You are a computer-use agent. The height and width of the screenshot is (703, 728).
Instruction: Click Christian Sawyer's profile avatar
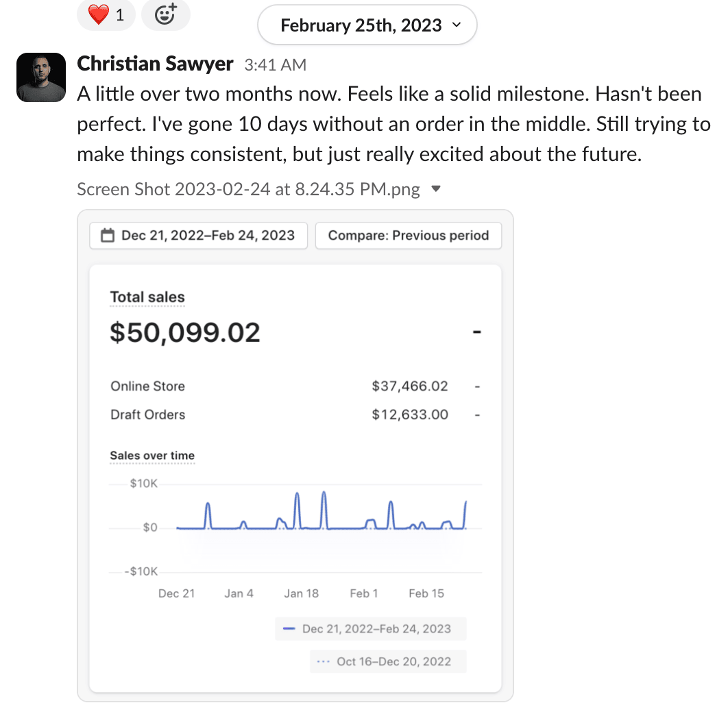[40, 77]
